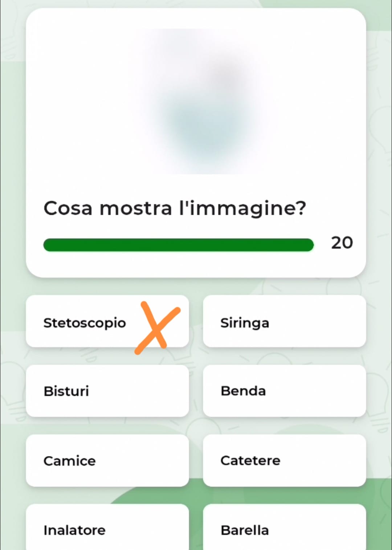Select the Stetoscopio answer
This screenshot has height=550, width=392.
tap(107, 321)
